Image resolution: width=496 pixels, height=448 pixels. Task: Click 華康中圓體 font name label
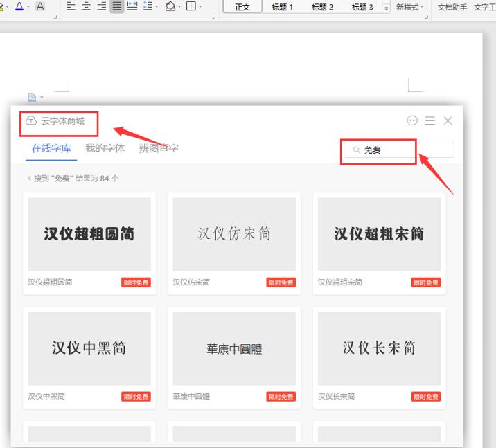coord(191,396)
